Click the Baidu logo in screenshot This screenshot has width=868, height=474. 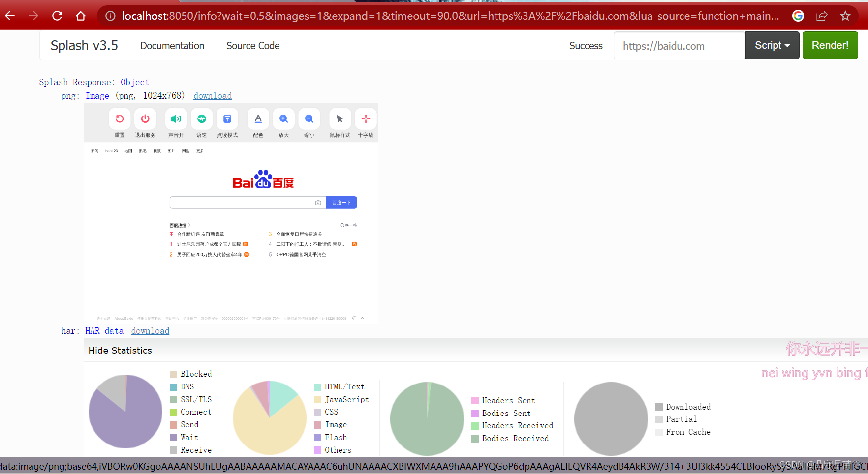click(263, 179)
